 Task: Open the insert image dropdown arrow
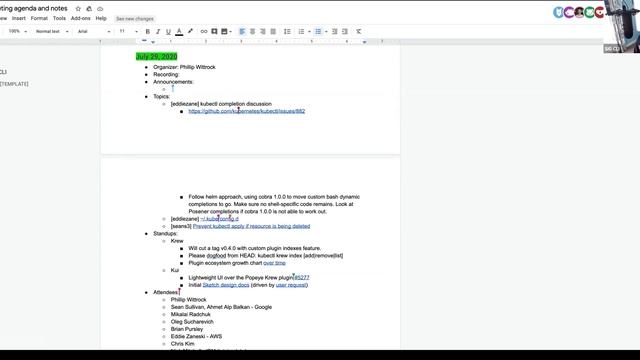pos(231,31)
